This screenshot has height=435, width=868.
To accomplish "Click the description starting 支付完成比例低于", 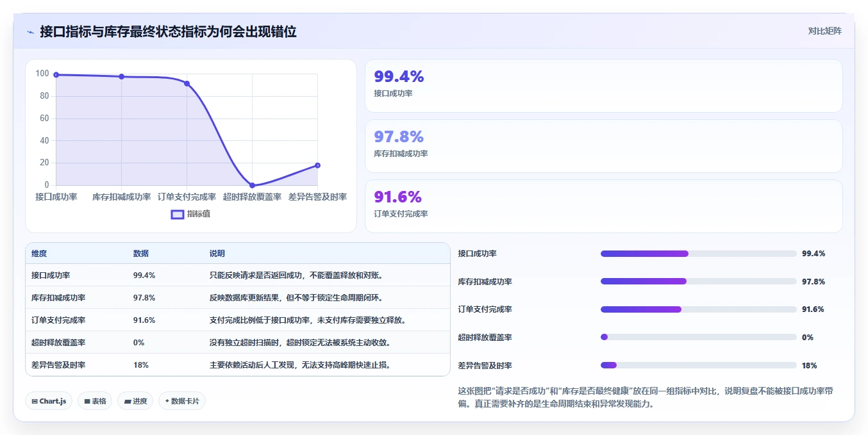I will click(x=308, y=320).
